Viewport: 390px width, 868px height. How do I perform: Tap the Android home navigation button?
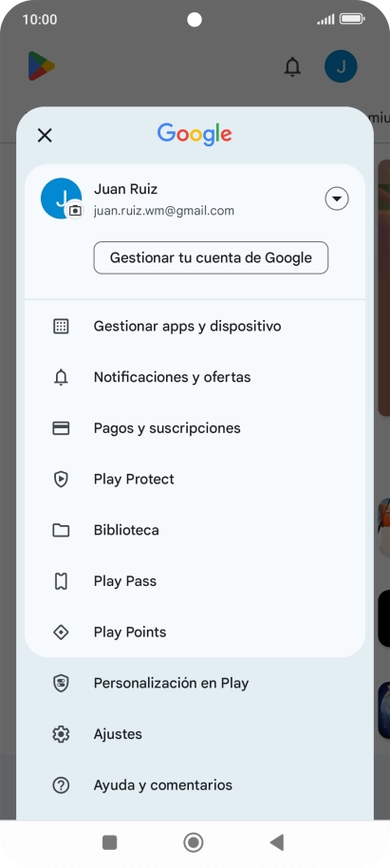click(194, 842)
